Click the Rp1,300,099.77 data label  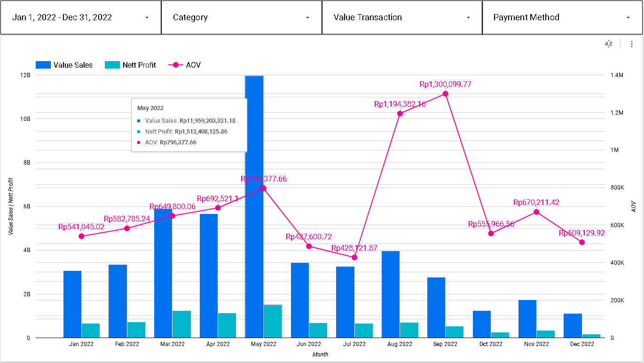click(445, 85)
